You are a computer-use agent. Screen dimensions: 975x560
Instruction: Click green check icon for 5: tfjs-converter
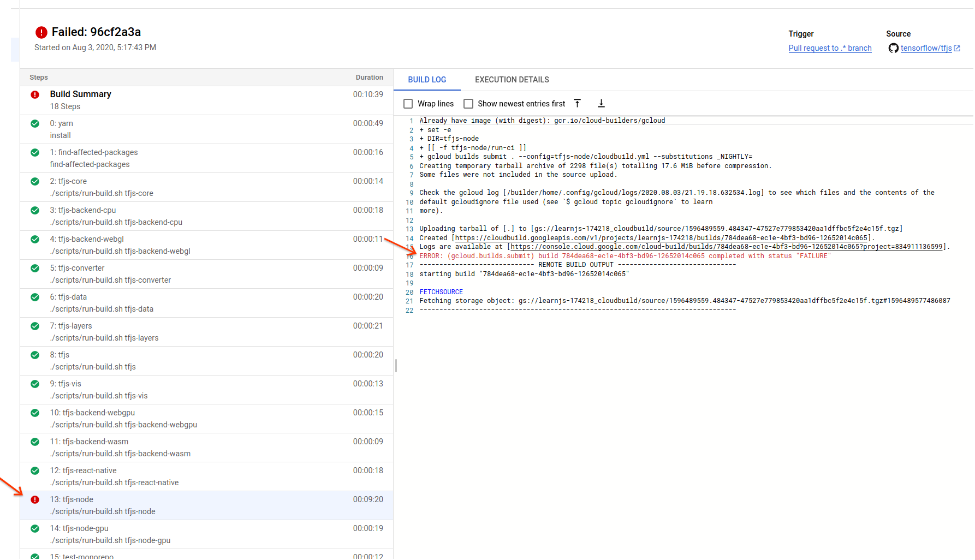[x=35, y=268]
